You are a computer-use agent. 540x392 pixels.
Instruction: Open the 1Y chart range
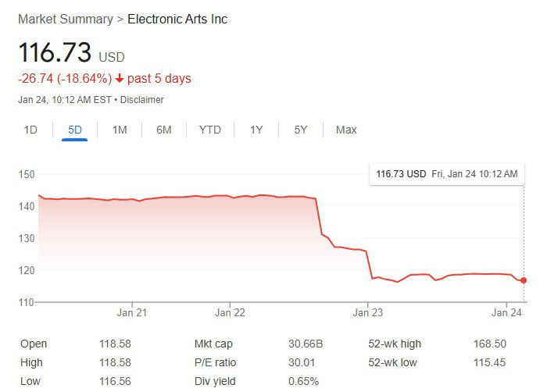[x=256, y=130]
